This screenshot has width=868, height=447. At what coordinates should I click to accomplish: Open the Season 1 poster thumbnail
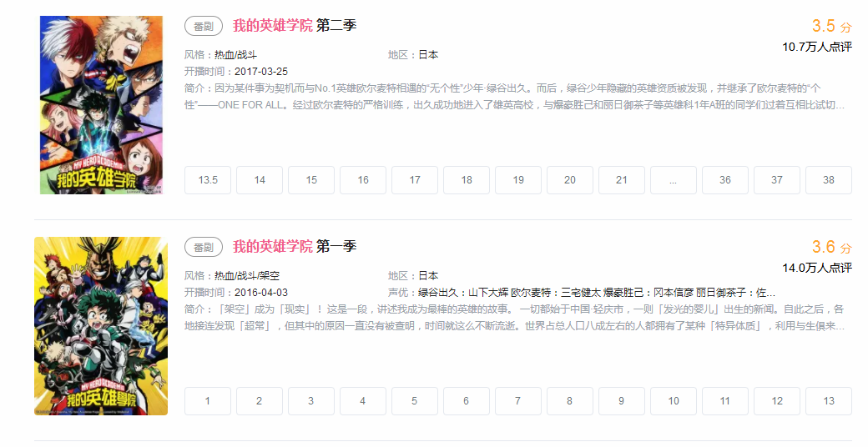tap(101, 326)
